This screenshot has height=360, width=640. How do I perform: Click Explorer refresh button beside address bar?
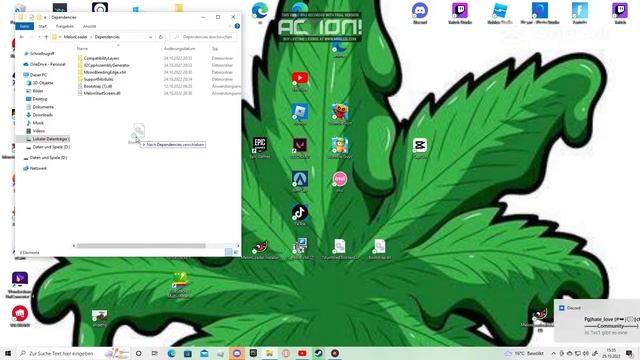pos(161,37)
